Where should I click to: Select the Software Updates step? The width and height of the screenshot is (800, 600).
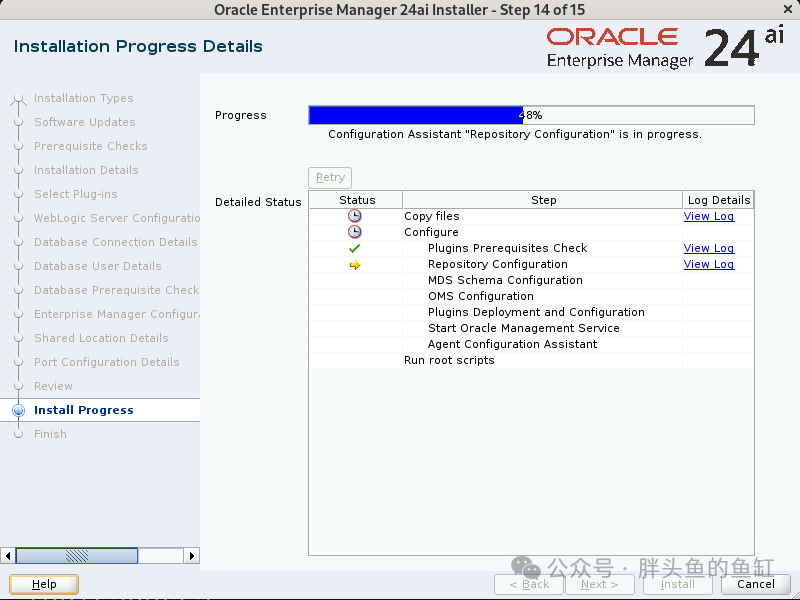(x=85, y=122)
